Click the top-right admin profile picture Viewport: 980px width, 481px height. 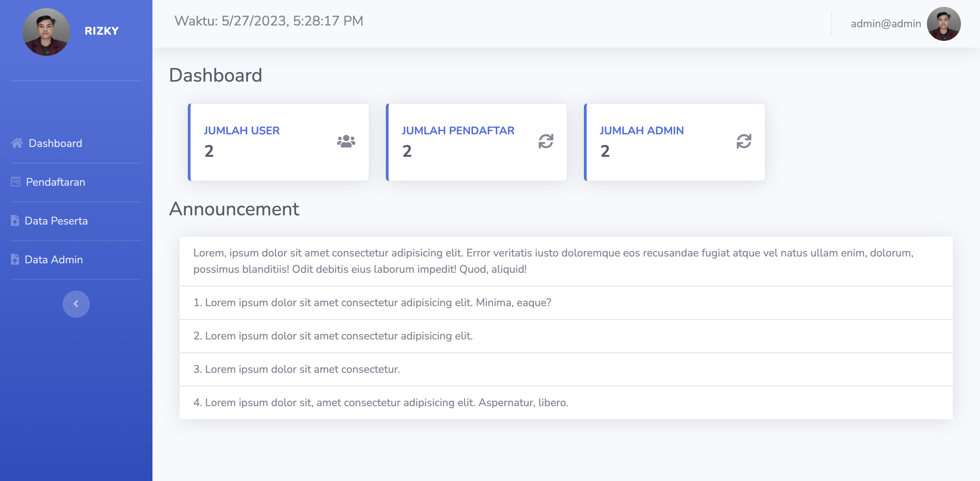pos(944,23)
